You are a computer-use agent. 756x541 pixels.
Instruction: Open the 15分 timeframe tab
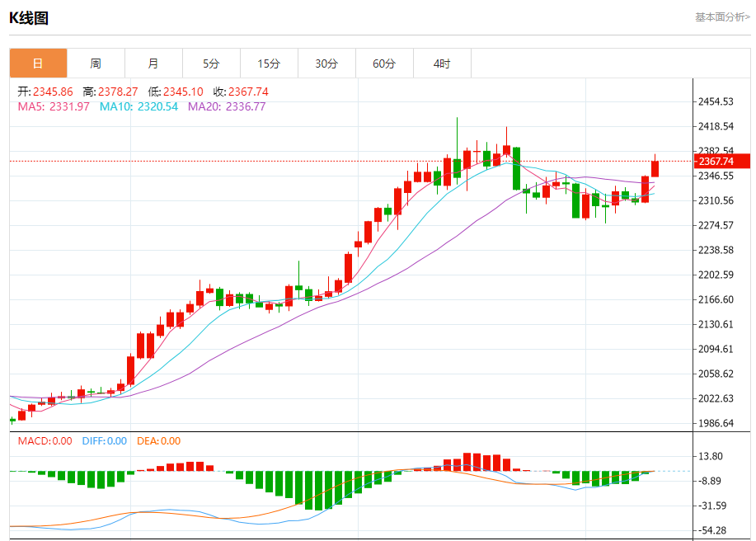pos(269,64)
